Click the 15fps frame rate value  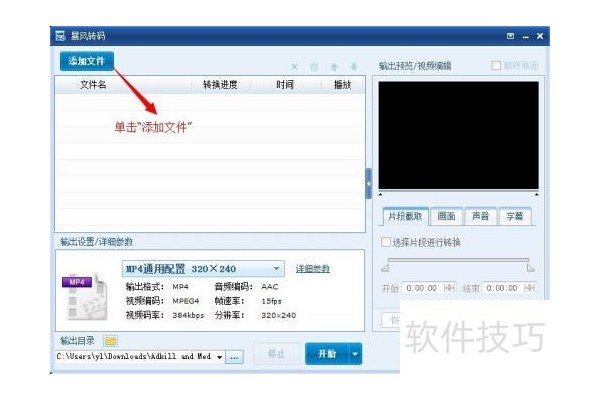point(271,301)
